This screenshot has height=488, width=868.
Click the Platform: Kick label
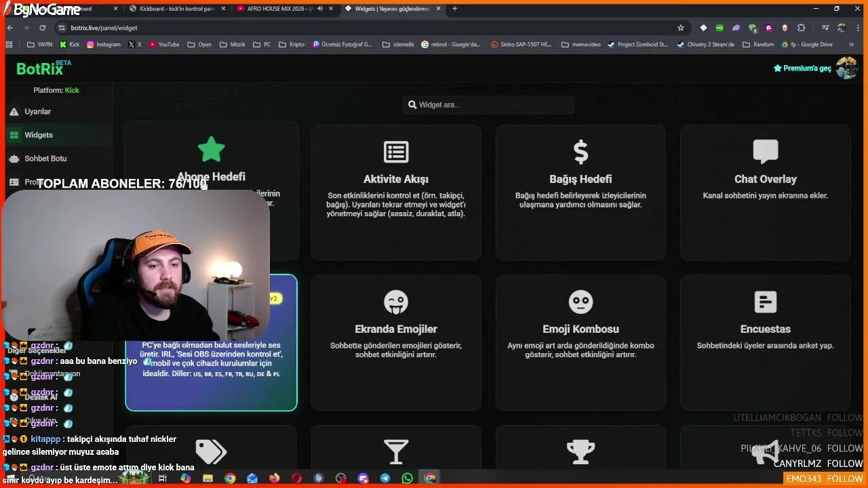(56, 90)
